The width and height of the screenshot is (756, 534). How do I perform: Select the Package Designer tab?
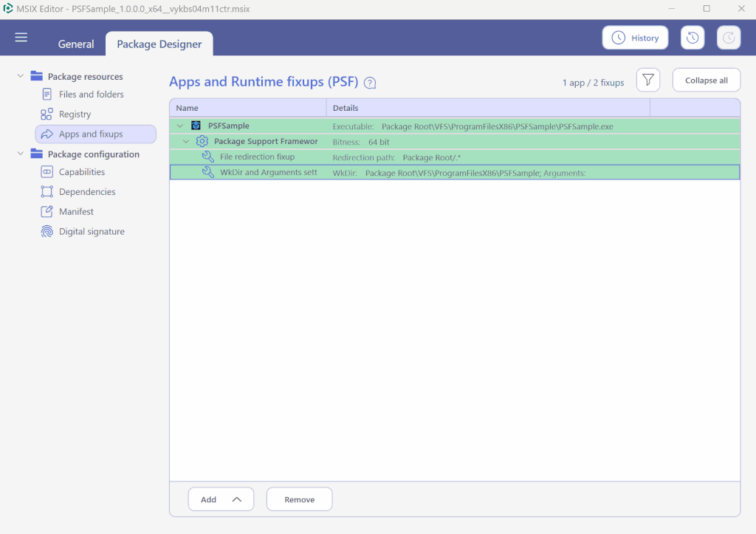(159, 44)
